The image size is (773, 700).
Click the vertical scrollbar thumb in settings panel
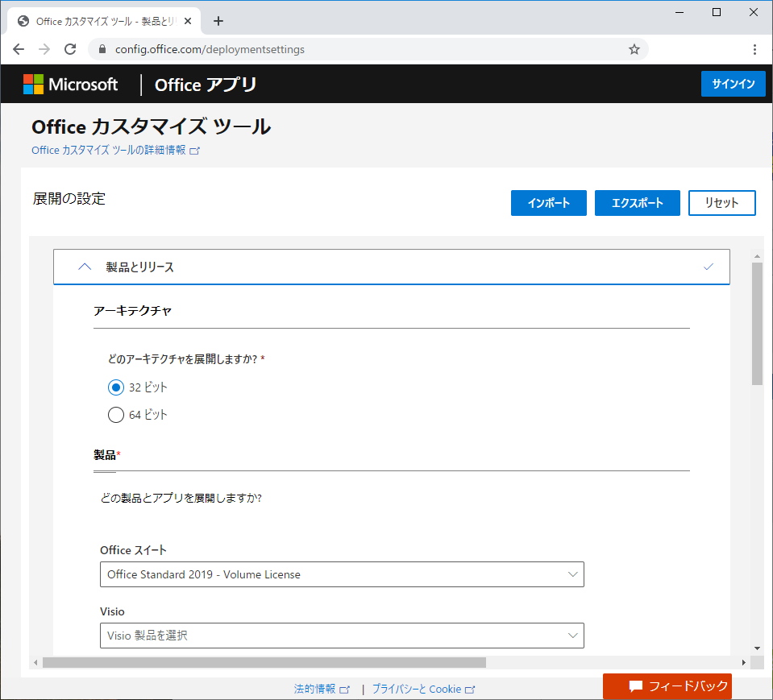point(757,323)
